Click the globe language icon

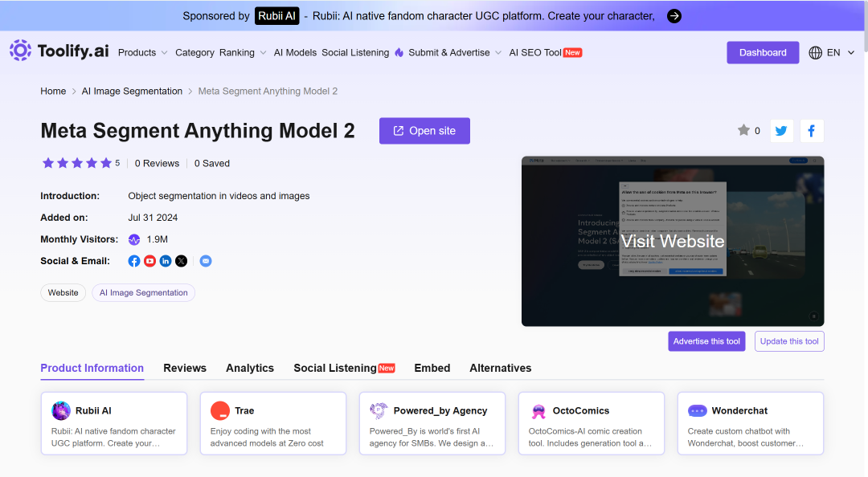[816, 52]
